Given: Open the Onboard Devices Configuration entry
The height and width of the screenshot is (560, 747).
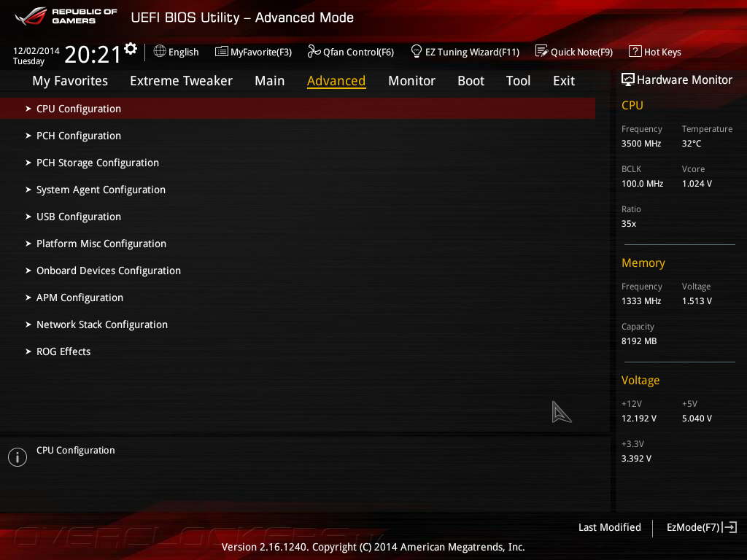Looking at the screenshot, I should (x=109, y=271).
